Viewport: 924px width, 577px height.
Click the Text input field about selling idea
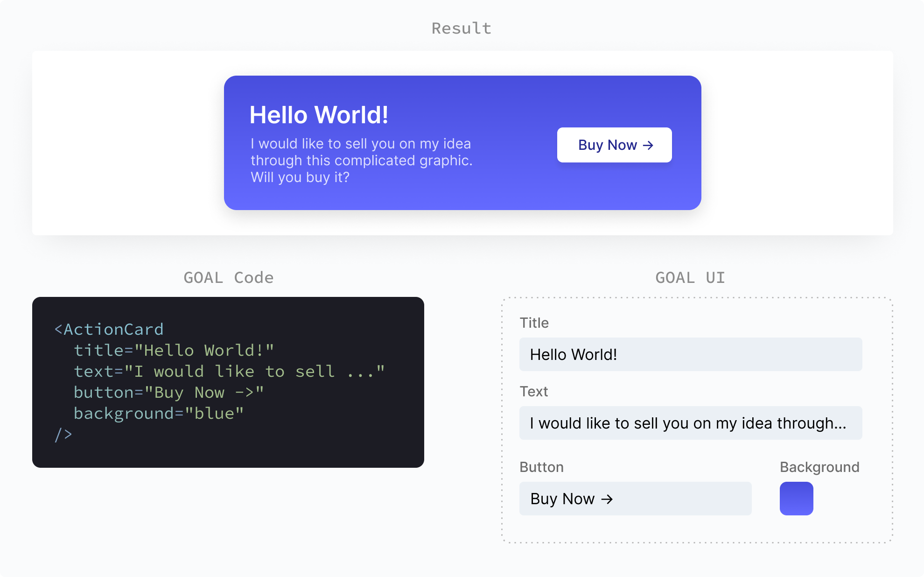[x=691, y=423]
